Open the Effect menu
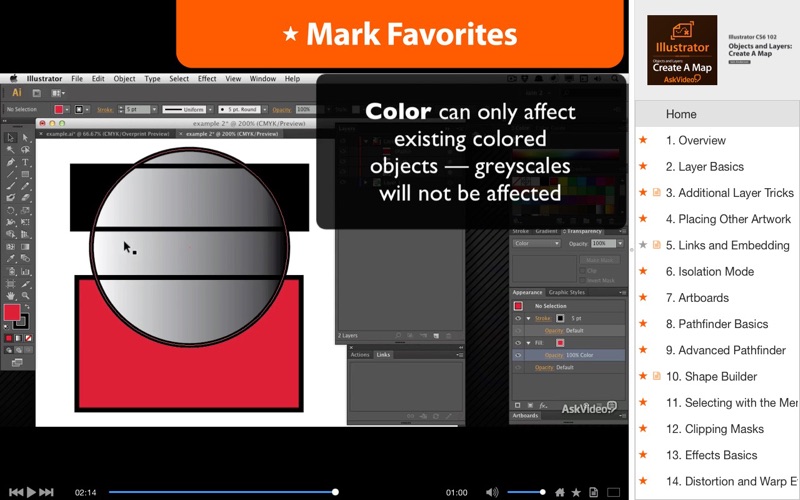 pos(207,79)
